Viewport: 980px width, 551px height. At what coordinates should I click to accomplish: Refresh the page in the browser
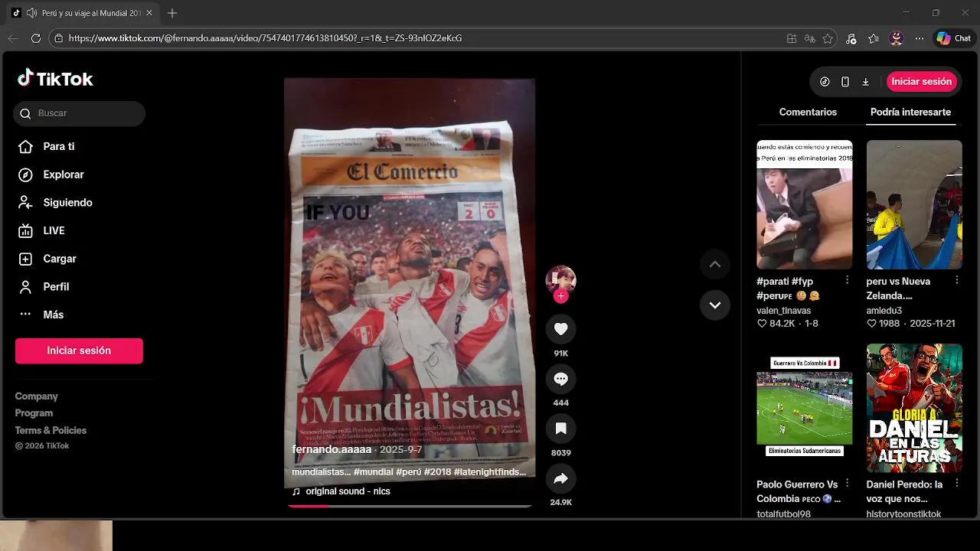(x=35, y=38)
